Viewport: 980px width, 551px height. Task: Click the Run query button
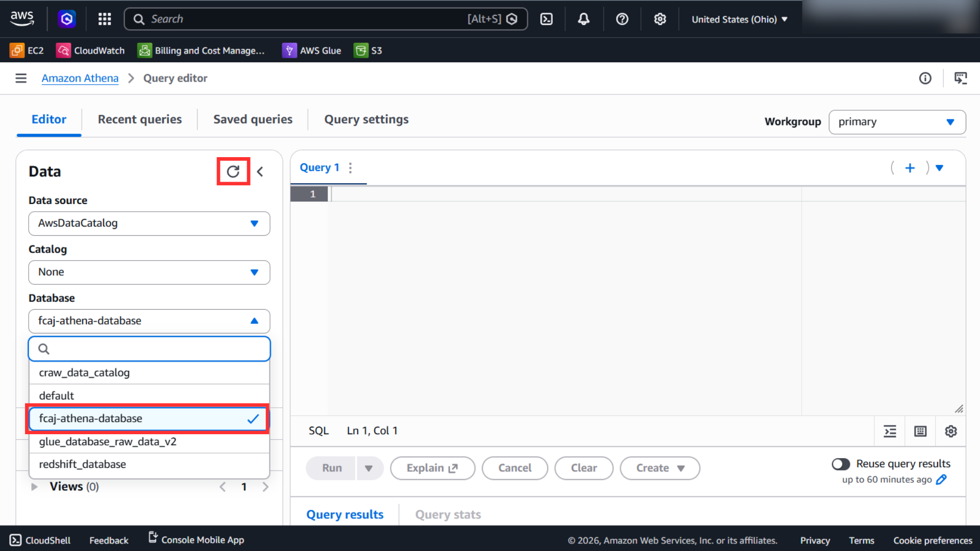[x=332, y=468]
